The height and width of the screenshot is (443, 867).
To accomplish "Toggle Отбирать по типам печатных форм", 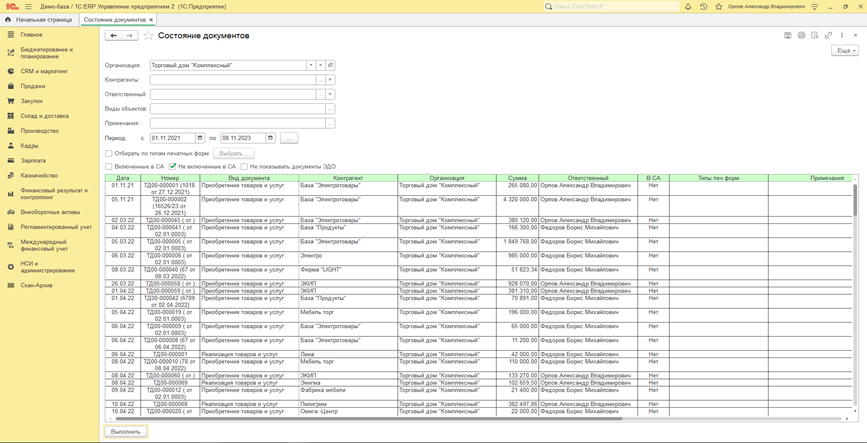I will pyautogui.click(x=109, y=154).
